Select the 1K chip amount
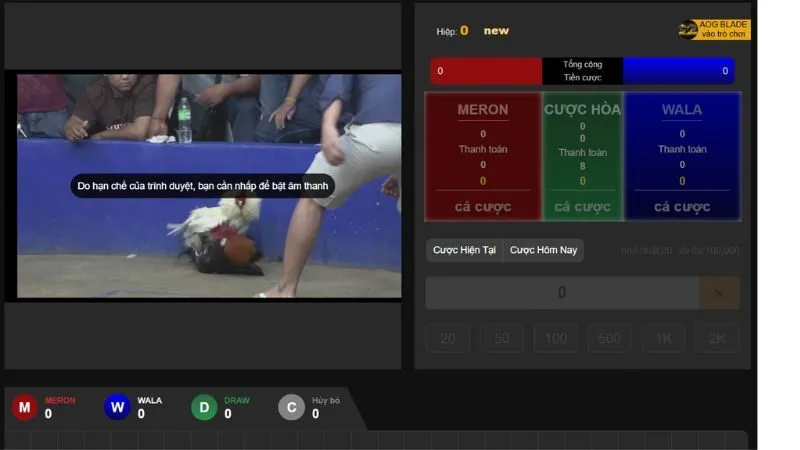This screenshot has width=800, height=450. click(663, 338)
